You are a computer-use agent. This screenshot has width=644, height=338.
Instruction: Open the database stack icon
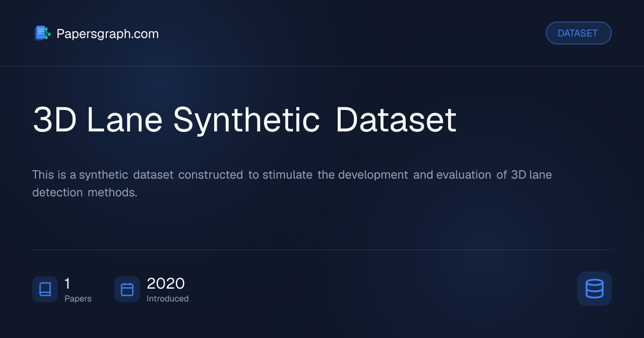click(x=595, y=289)
